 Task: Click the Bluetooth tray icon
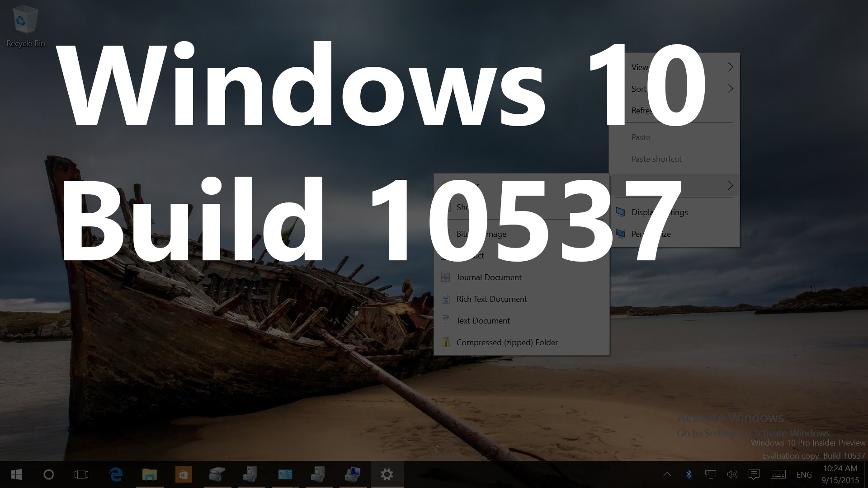coord(689,474)
